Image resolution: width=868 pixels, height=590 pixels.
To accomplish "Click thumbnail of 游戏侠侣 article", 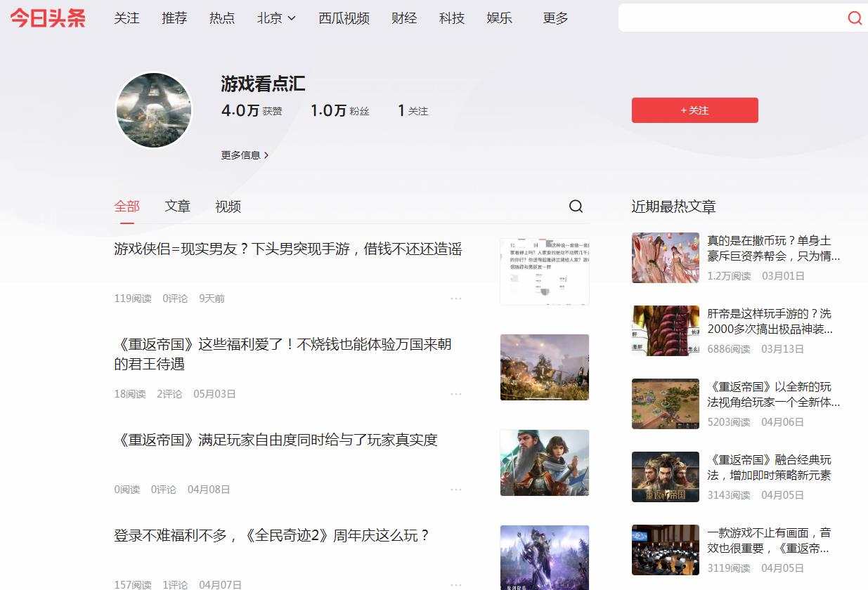I will click(x=545, y=272).
